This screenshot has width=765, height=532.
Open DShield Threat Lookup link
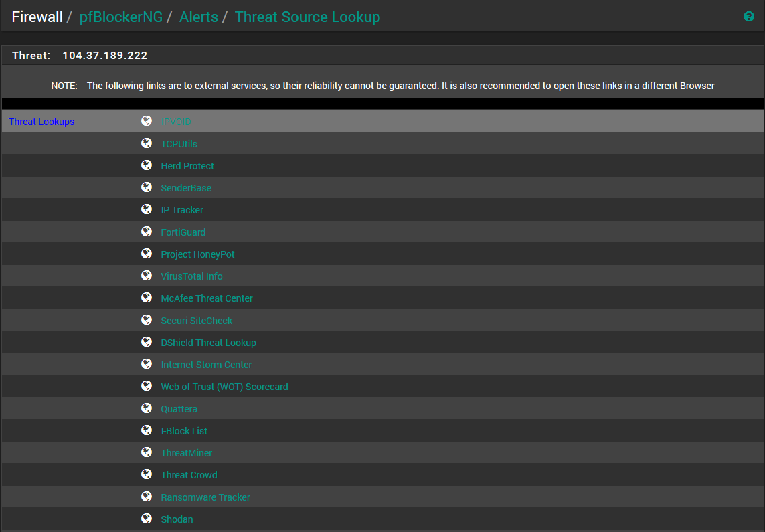208,343
